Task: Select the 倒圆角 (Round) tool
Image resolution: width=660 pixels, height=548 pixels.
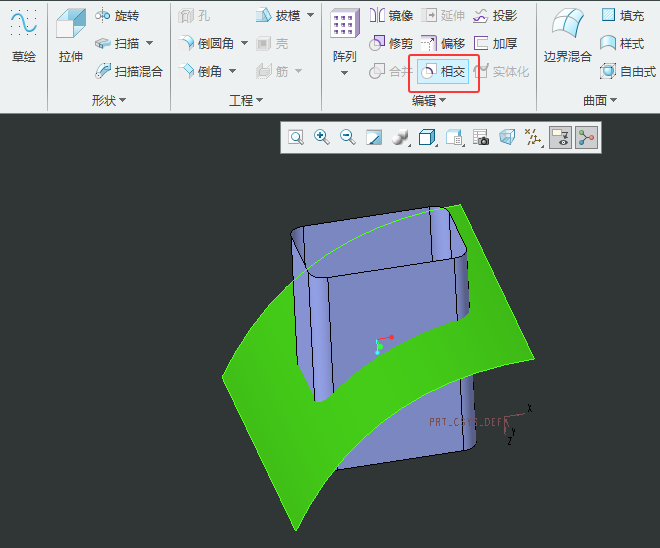Action: click(x=206, y=43)
